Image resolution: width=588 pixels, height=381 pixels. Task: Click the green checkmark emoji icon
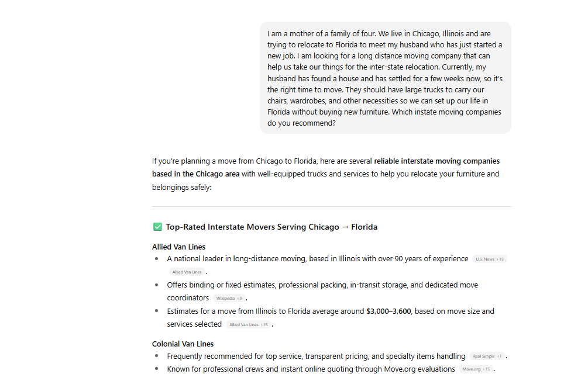[x=157, y=227]
